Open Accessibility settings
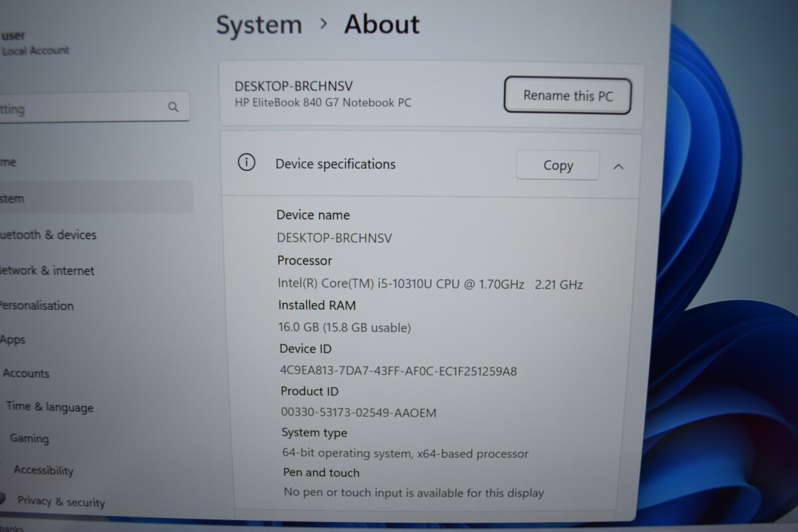This screenshot has height=532, width=798. 43,470
